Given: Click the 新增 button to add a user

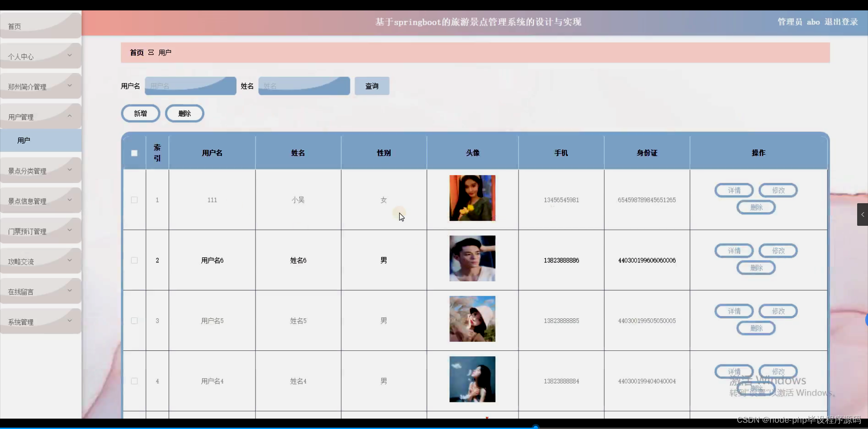Looking at the screenshot, I should click(x=140, y=113).
